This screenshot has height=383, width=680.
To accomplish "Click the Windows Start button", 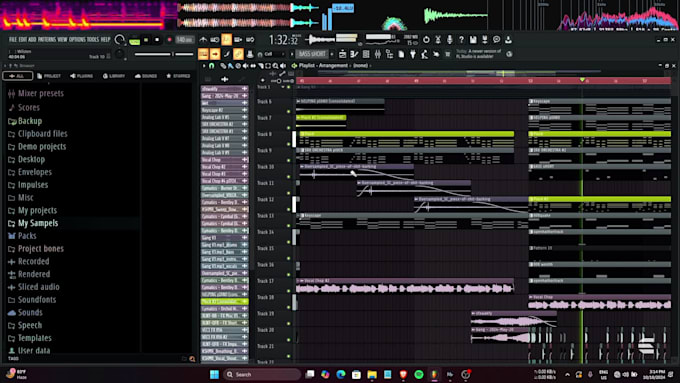I will click(x=214, y=374).
